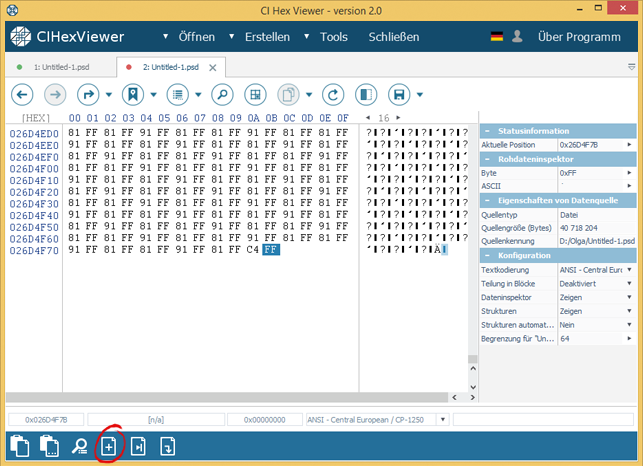643x466 pixels.
Task: Open the Teilung in Blöcke dropdown
Action: pyautogui.click(x=629, y=283)
